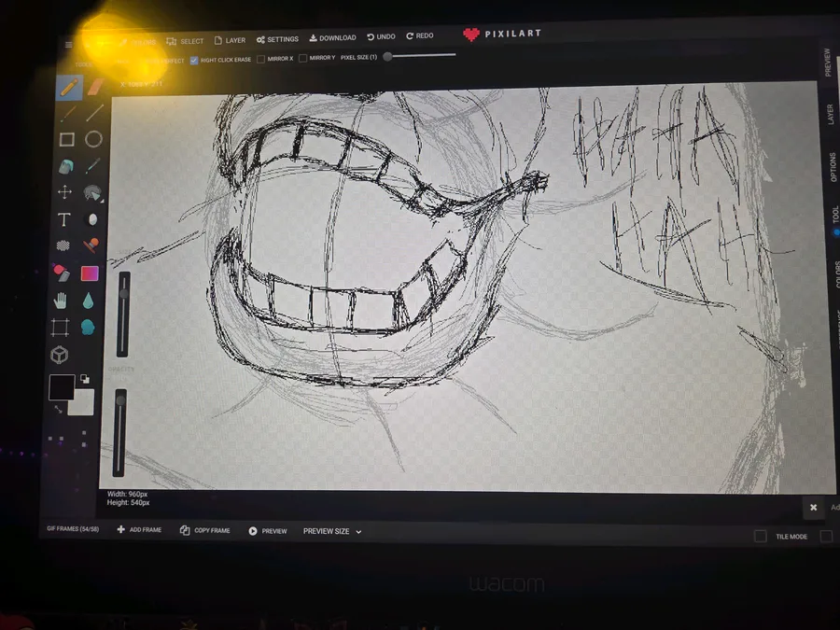Open the Options side tab

pyautogui.click(x=833, y=167)
